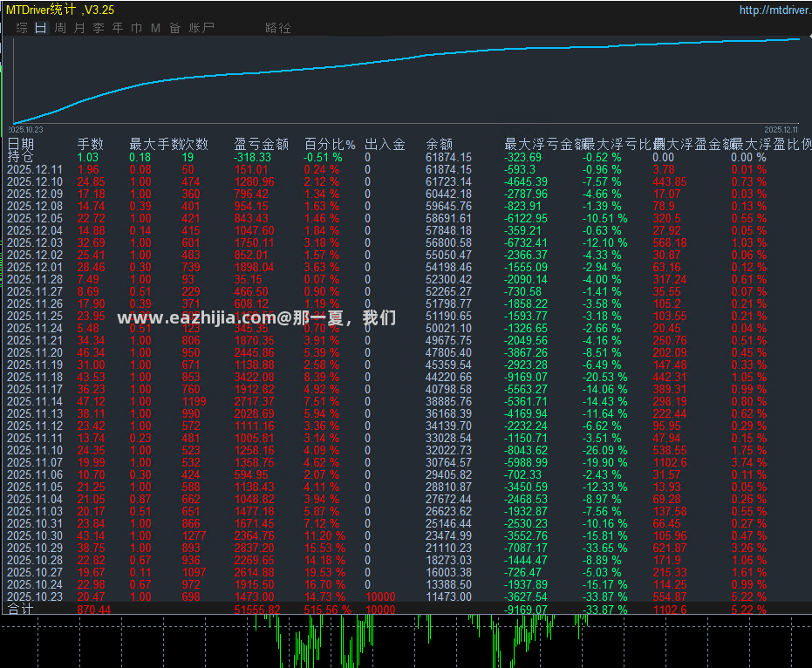Open the 备 notes tab
812x668 pixels.
click(175, 28)
